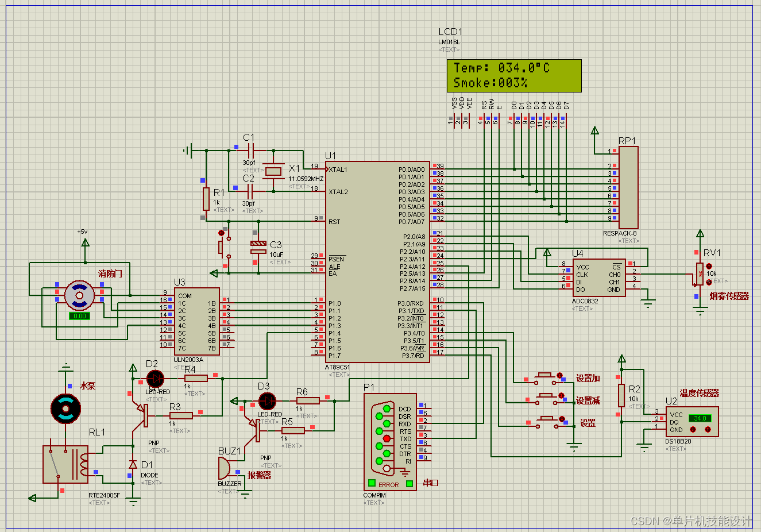This screenshot has height=532, width=761.
Task: Select the AT89C51 microcontroller U1
Action: coord(377,262)
